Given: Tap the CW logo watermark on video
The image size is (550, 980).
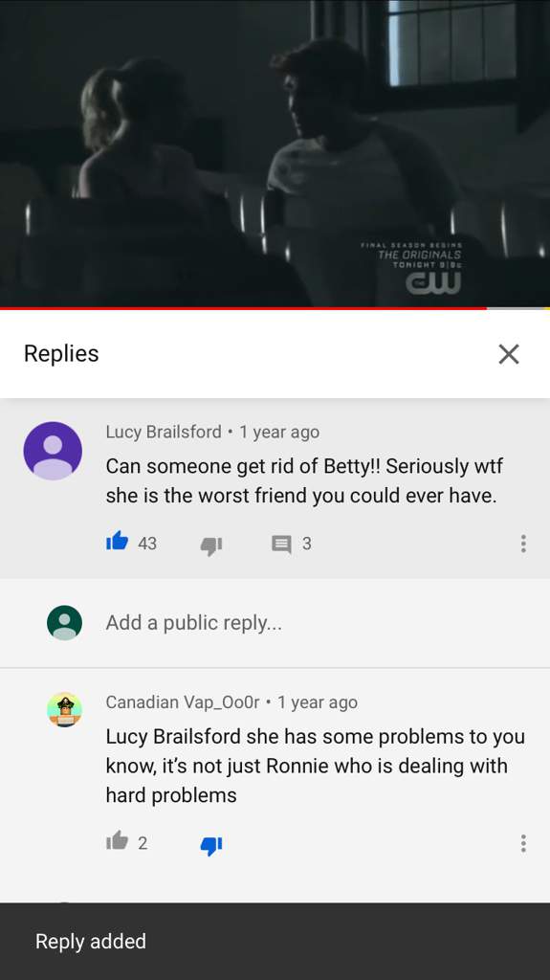Looking at the screenshot, I should click(x=433, y=282).
